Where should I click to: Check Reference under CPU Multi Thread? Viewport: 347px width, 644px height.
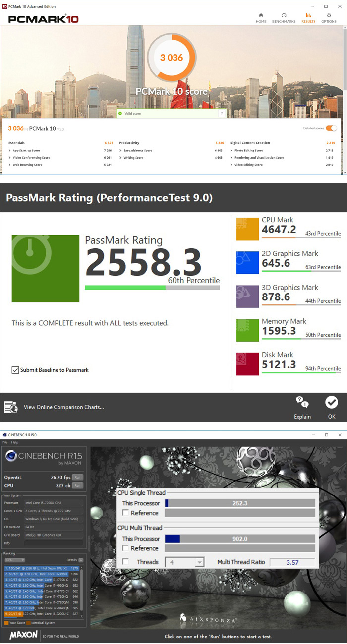point(125,548)
